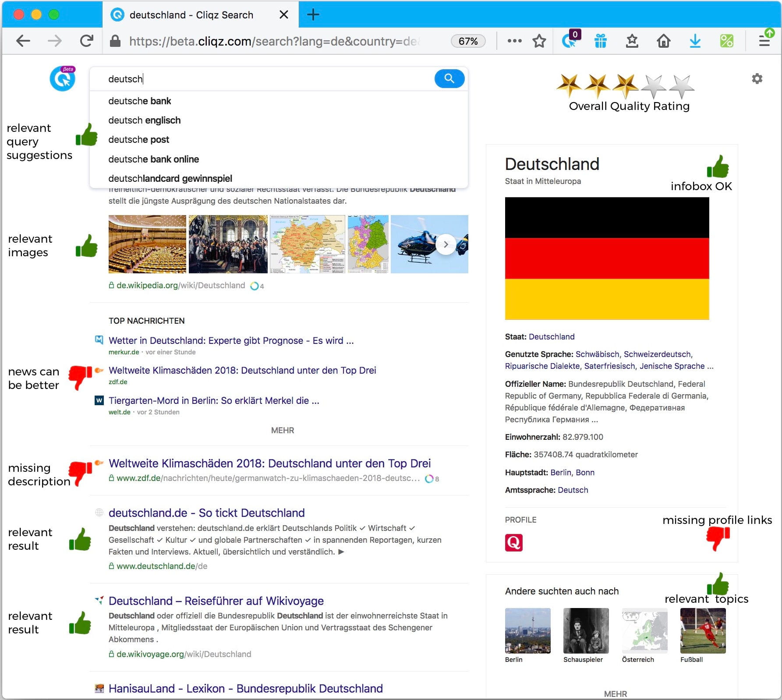
Task: Open the page actions three-dot menu
Action: pyautogui.click(x=514, y=41)
